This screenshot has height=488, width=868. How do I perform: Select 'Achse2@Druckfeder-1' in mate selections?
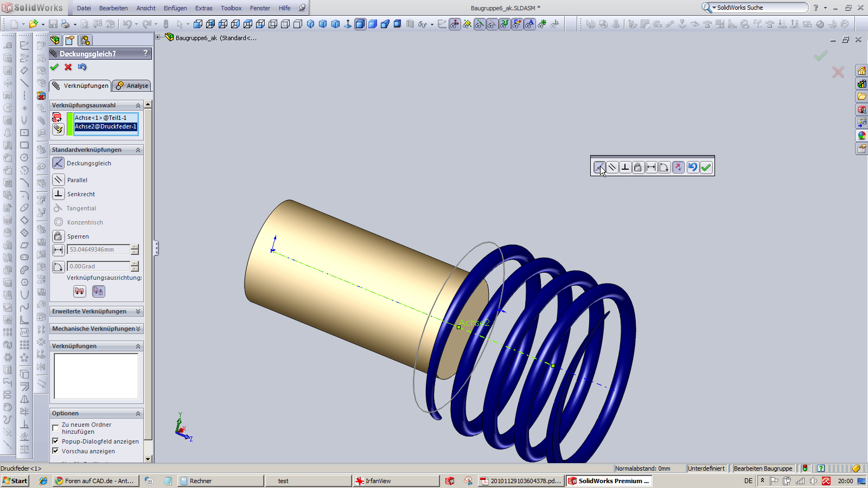[x=106, y=127]
